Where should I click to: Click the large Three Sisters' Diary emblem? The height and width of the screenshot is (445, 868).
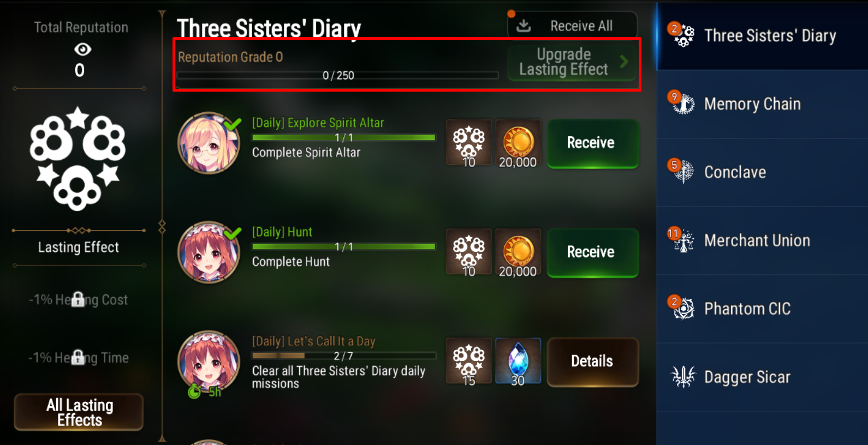(x=78, y=159)
